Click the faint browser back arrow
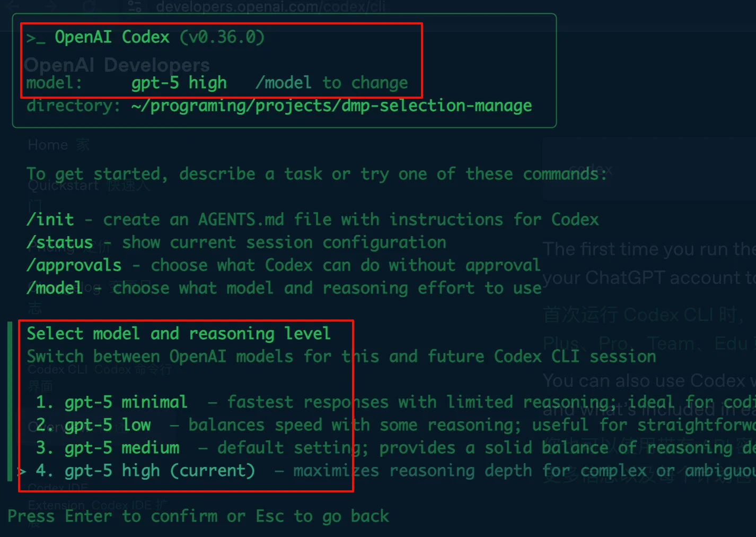The width and height of the screenshot is (756, 537). pyautogui.click(x=14, y=6)
